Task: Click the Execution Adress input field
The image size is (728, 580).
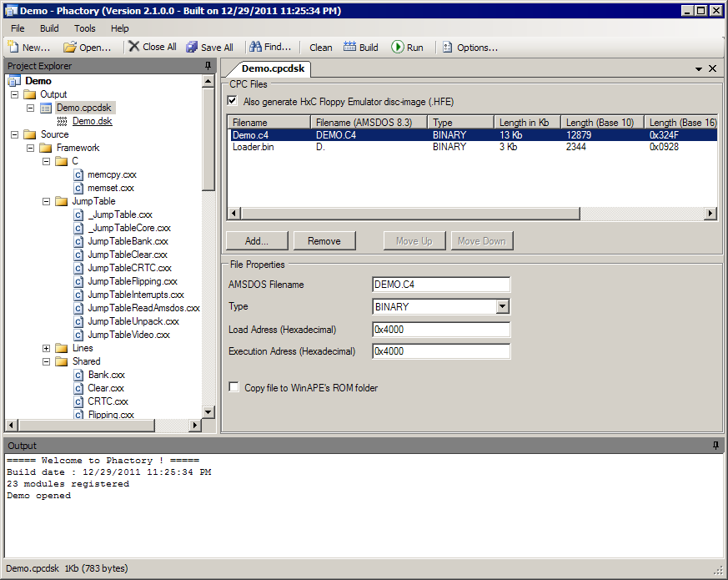Action: [x=440, y=351]
